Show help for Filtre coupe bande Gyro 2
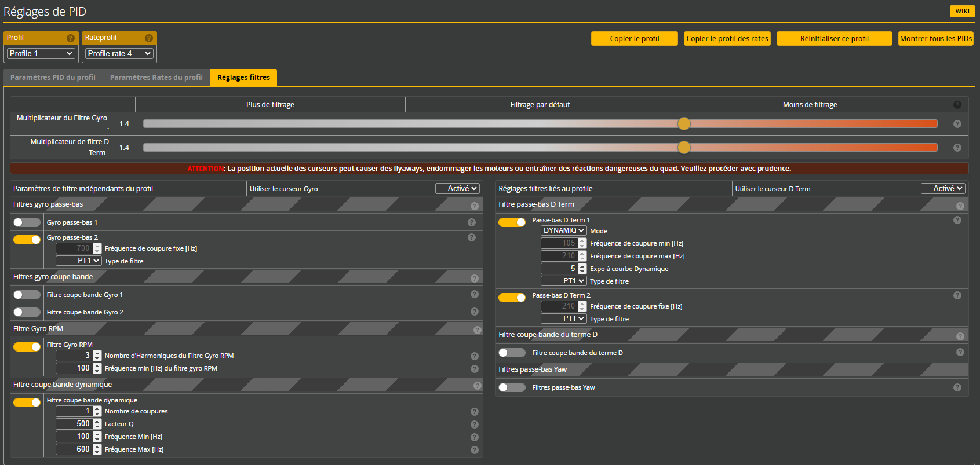980x465 pixels. (x=475, y=312)
